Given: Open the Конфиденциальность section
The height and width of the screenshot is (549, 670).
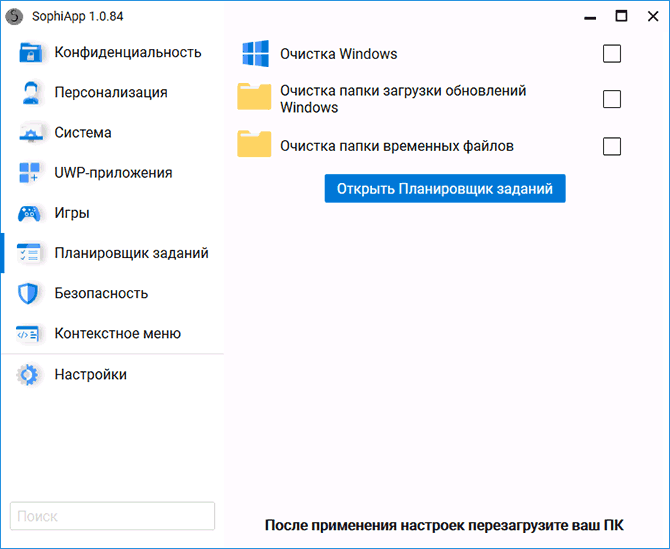Looking at the screenshot, I should click(x=113, y=53).
